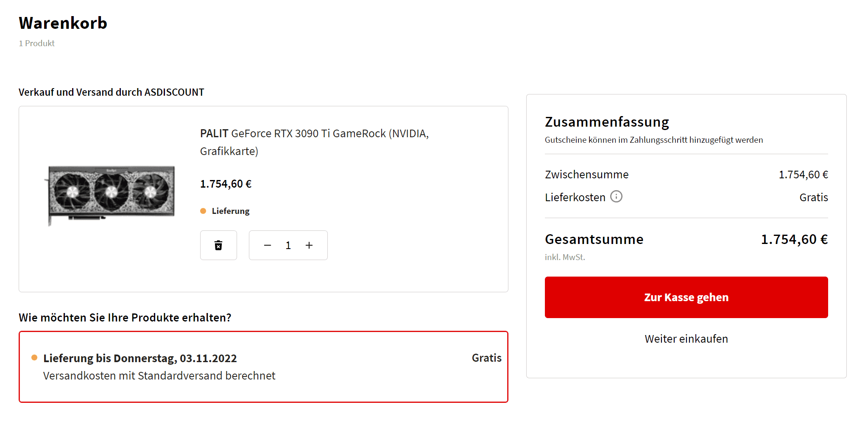Click the product price 1.754,60 €
Image resolution: width=868 pixels, height=435 pixels.
tap(226, 184)
